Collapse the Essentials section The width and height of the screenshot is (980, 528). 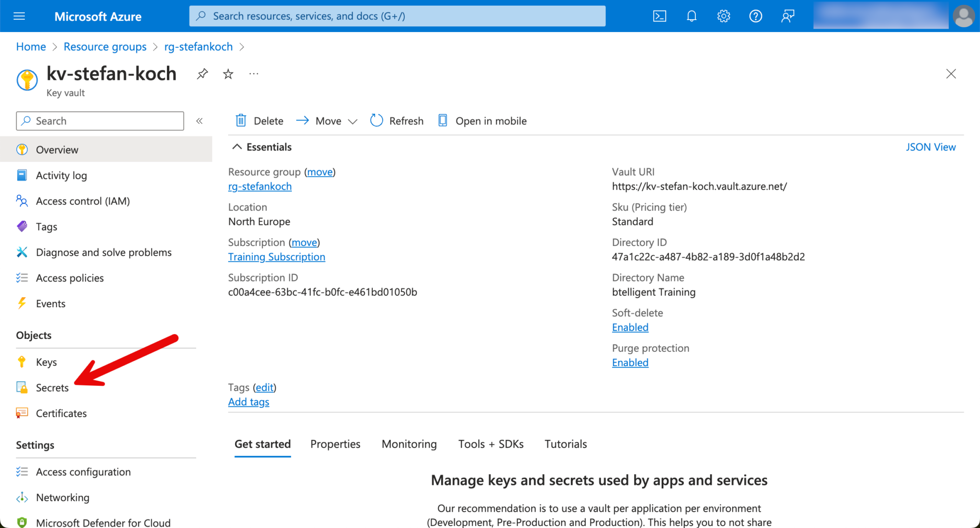point(237,147)
